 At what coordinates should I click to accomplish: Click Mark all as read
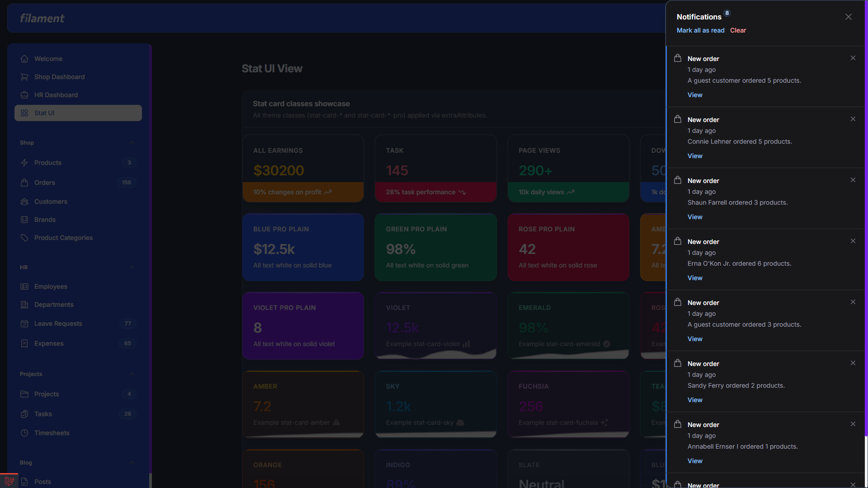pos(700,30)
